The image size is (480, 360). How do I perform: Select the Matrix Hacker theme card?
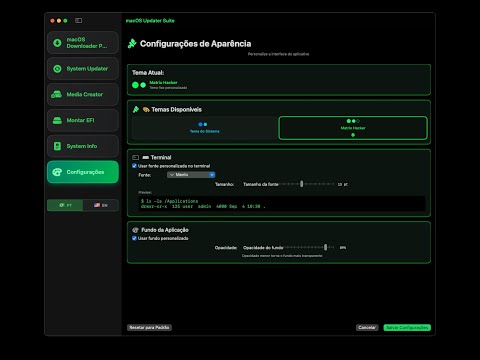coord(353,128)
